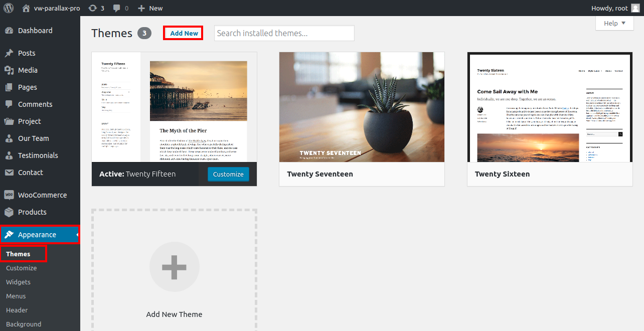The height and width of the screenshot is (331, 644).
Task: Click the Twenty Seventeen theme name
Action: (x=320, y=174)
